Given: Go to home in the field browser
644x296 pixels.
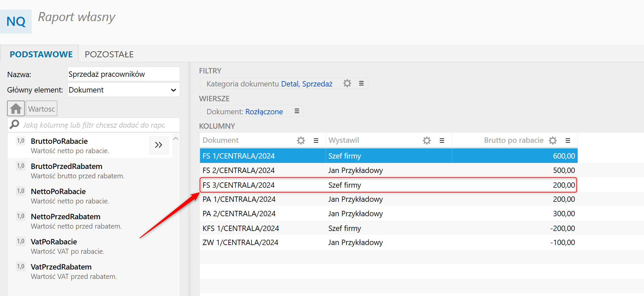Looking at the screenshot, I should pyautogui.click(x=16, y=109).
